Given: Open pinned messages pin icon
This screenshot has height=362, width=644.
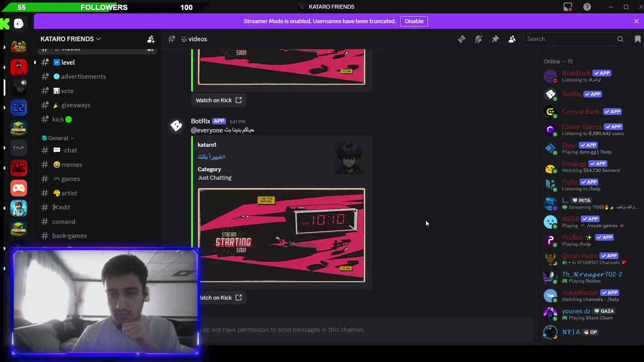Looking at the screenshot, I should (496, 39).
